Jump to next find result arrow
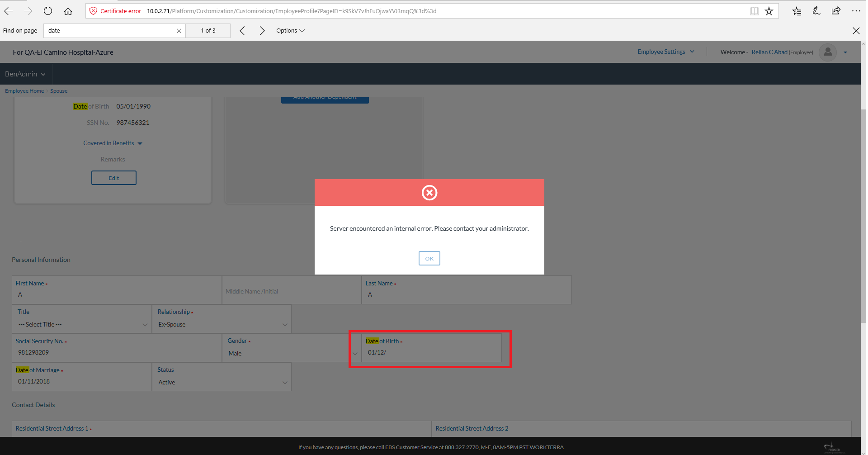The height and width of the screenshot is (455, 868). pyautogui.click(x=262, y=31)
